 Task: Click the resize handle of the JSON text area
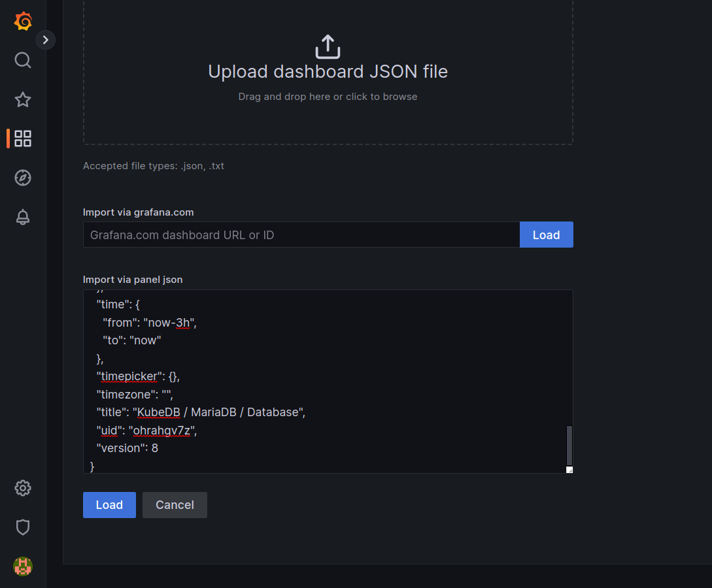[569, 468]
